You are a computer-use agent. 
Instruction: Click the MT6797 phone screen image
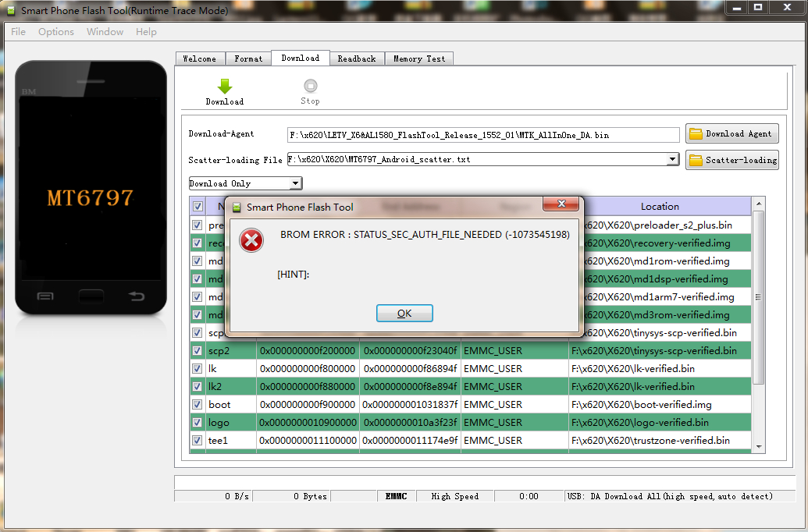coord(91,188)
